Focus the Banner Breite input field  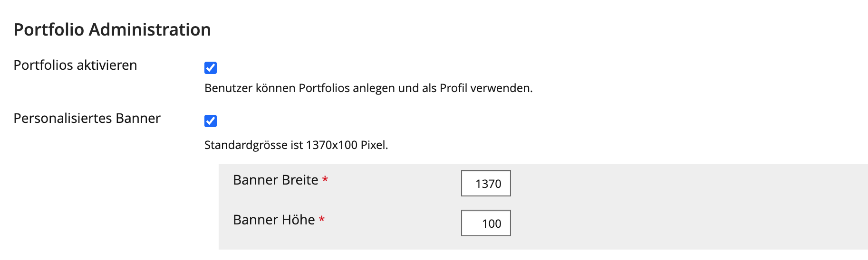pos(486,183)
